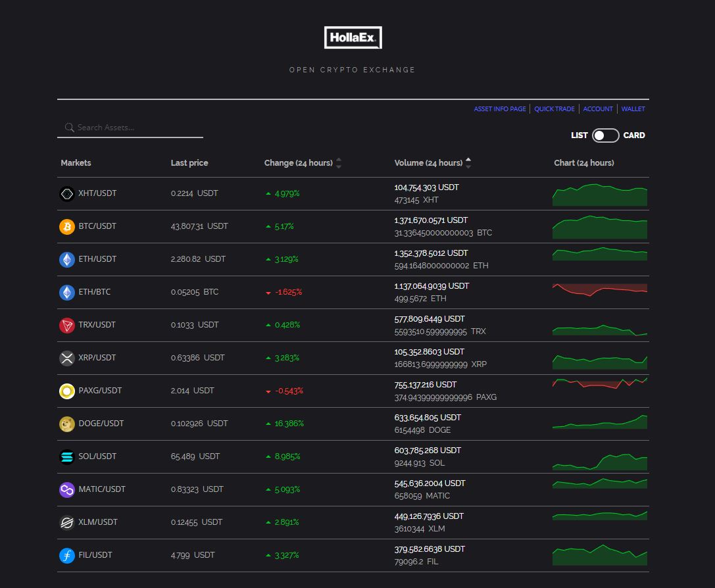
Task: Go to the ASSET INFO PAGE
Action: point(499,109)
